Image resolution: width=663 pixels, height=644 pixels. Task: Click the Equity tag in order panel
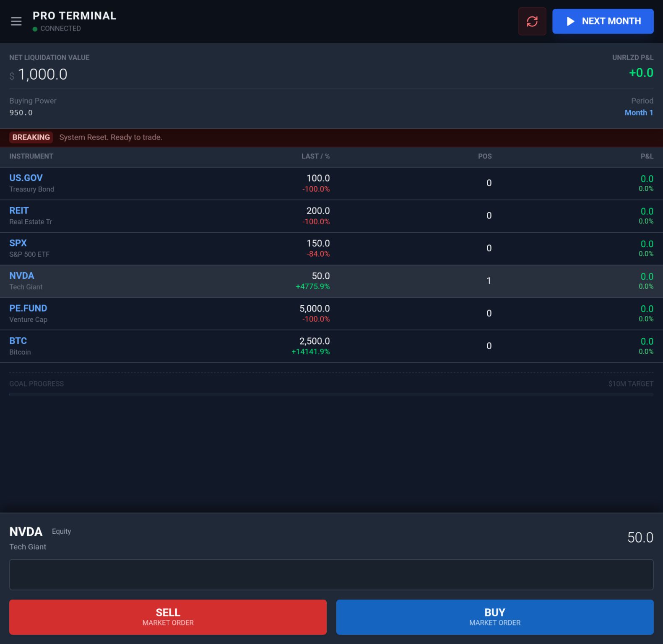coord(62,531)
